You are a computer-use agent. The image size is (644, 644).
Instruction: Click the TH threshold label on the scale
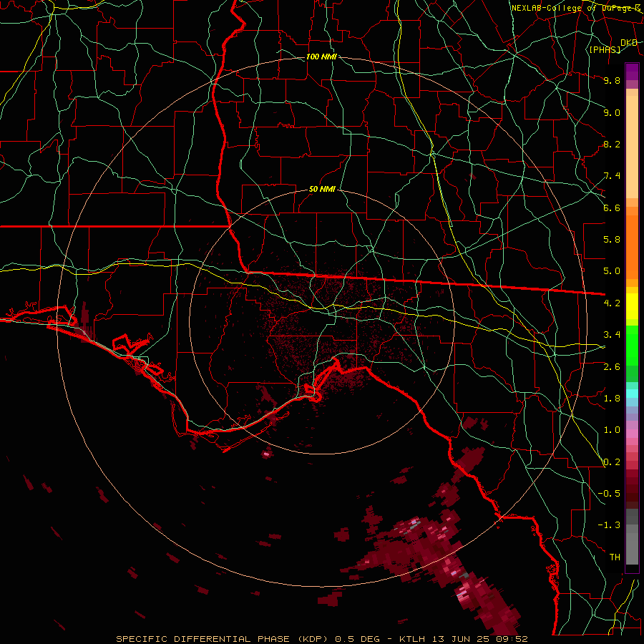[615, 557]
